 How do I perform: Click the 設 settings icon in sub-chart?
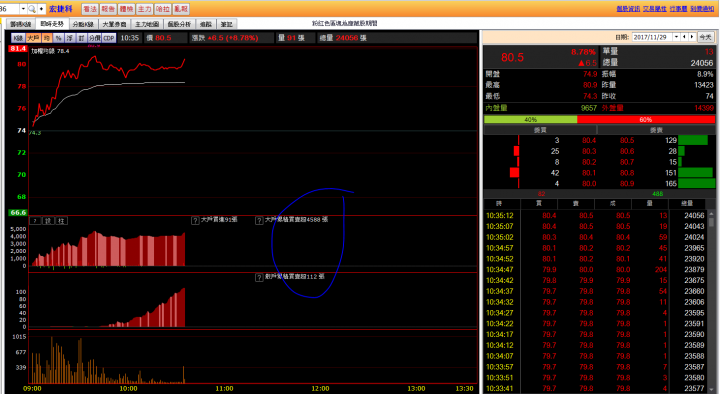click(x=48, y=221)
